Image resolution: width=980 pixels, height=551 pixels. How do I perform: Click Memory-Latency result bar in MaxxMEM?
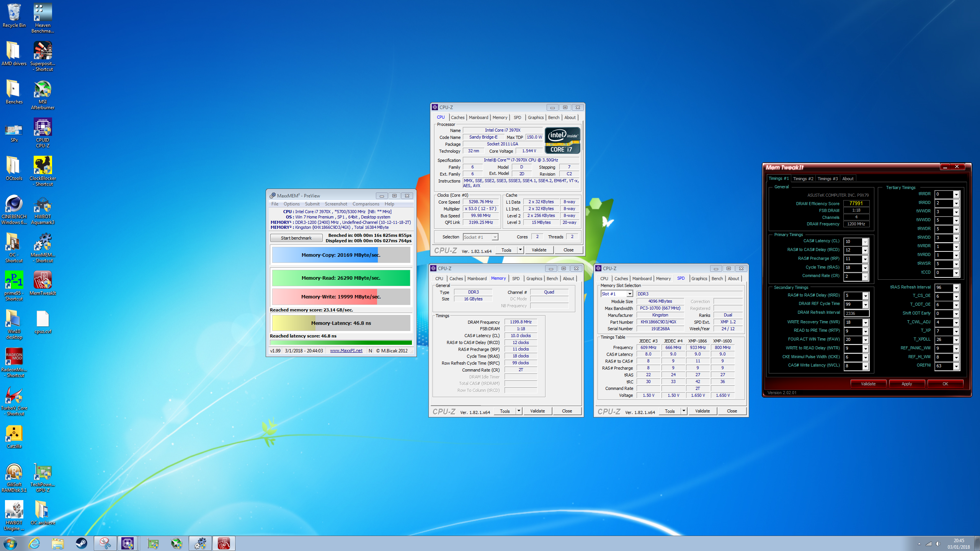[x=341, y=323]
